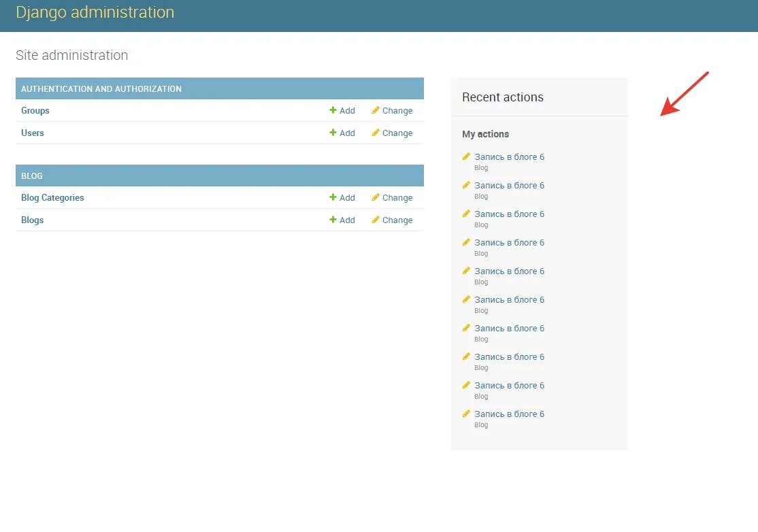Click the plus Add icon for Groups
Viewport: 758px width, 532px height.
[x=333, y=110]
